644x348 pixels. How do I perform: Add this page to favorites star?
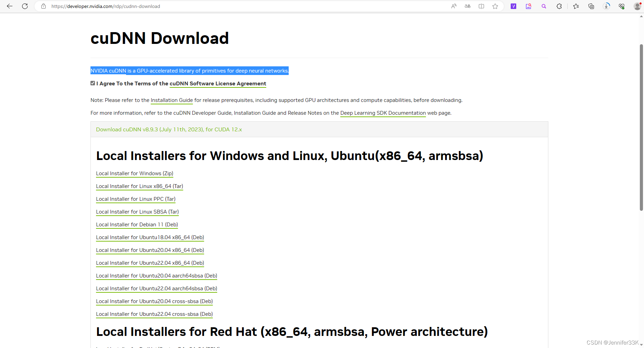(495, 6)
